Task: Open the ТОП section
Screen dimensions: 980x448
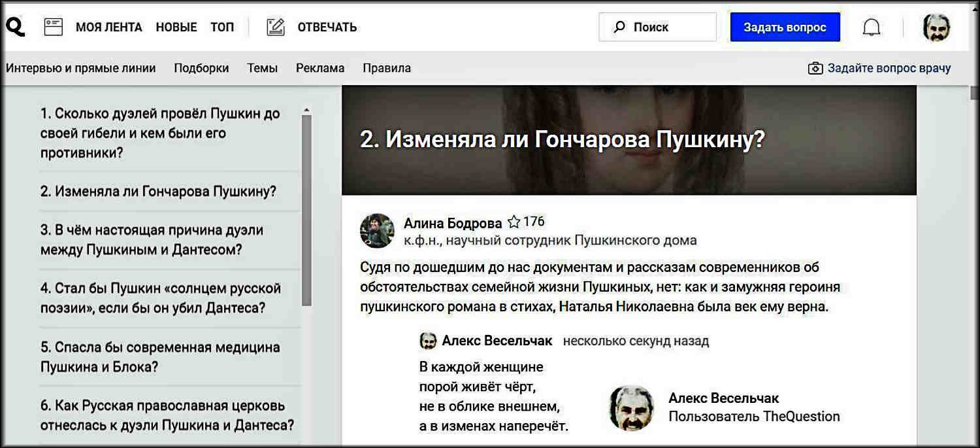Action: [x=222, y=27]
